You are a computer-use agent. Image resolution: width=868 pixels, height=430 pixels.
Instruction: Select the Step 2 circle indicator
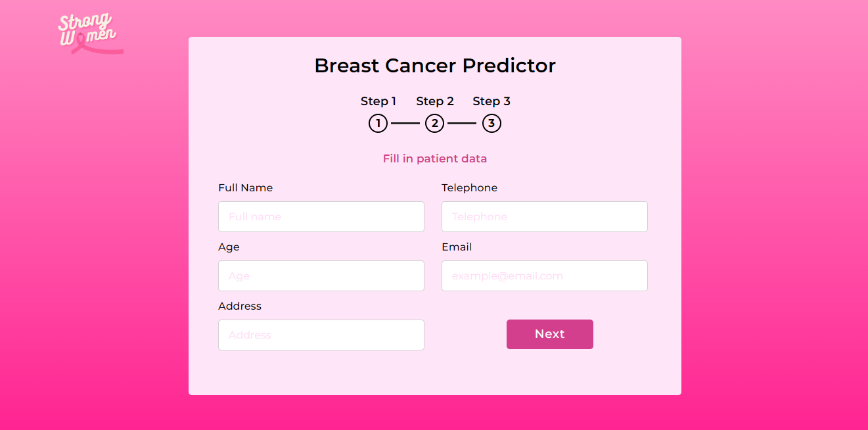(434, 123)
